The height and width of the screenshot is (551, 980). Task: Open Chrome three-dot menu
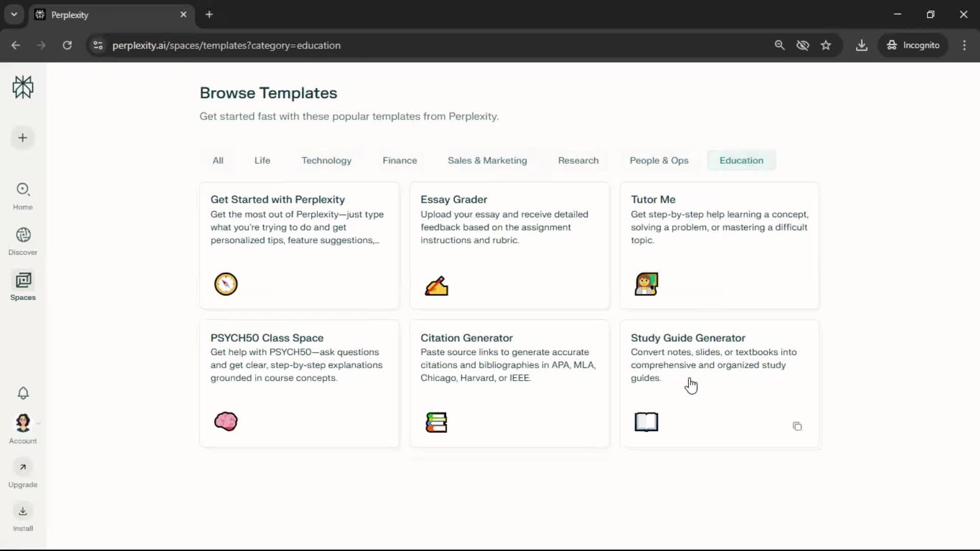[964, 45]
